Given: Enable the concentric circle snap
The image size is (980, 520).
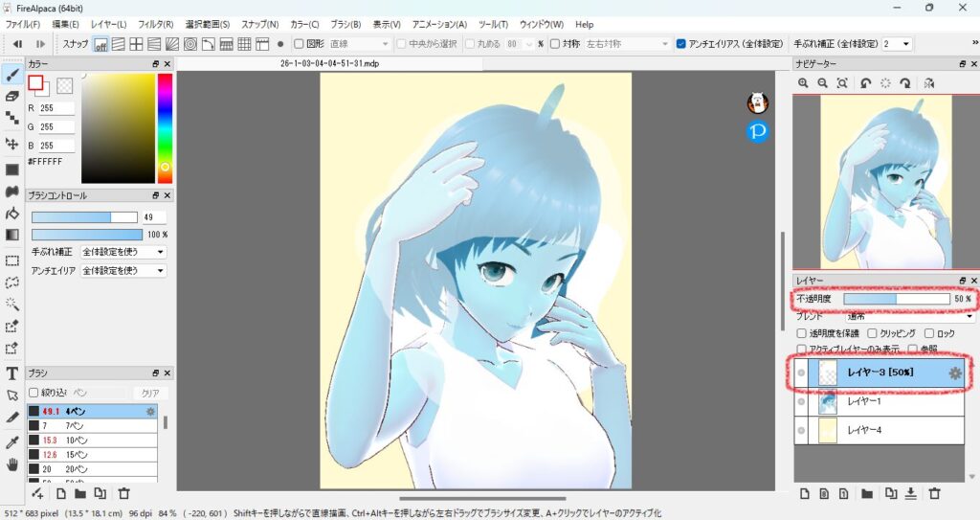Looking at the screenshot, I should tap(190, 44).
